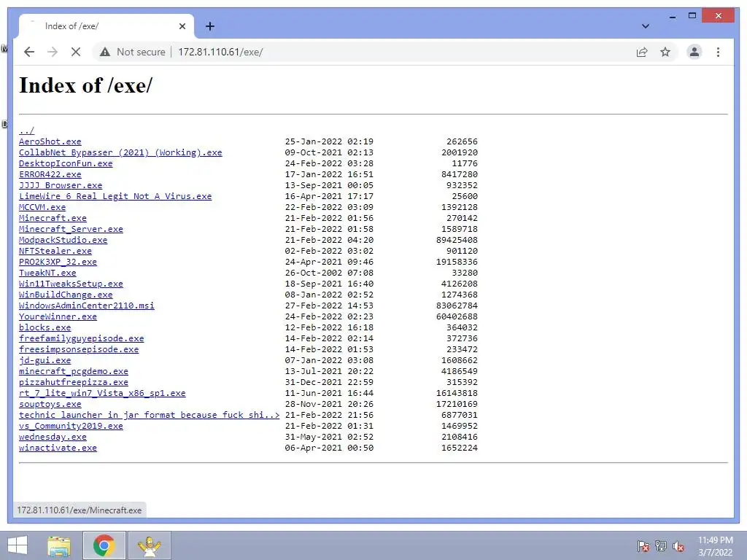Open the Chrome three-dot menu
The width and height of the screenshot is (747, 560).
click(718, 52)
